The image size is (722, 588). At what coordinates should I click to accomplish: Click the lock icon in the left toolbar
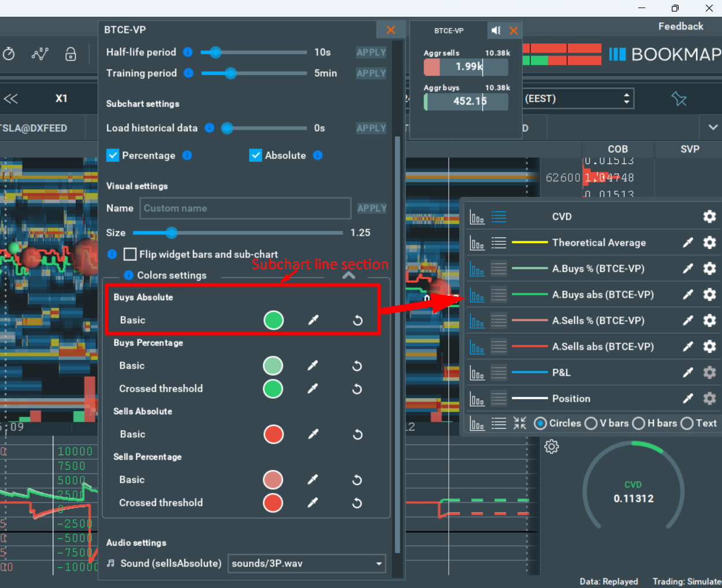[x=70, y=54]
